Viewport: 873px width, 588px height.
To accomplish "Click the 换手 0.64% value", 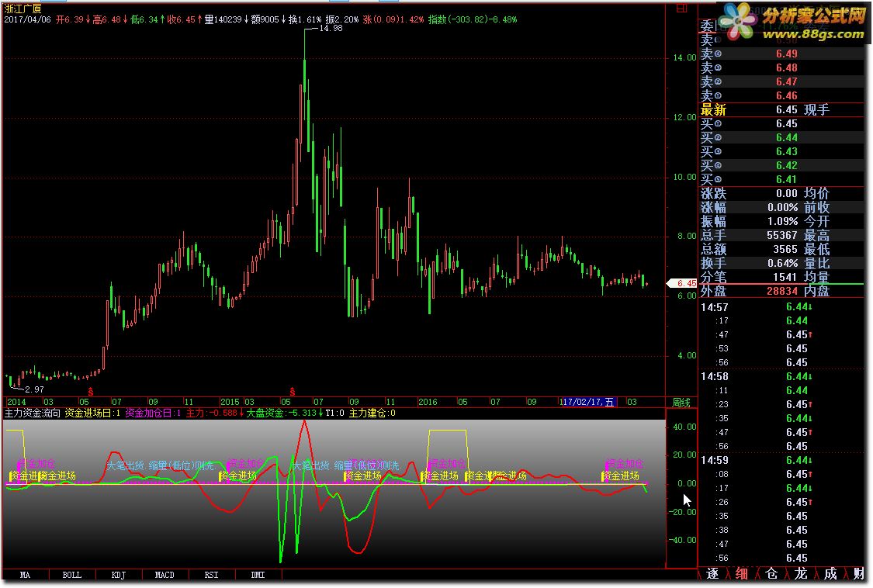I will pyautogui.click(x=782, y=263).
